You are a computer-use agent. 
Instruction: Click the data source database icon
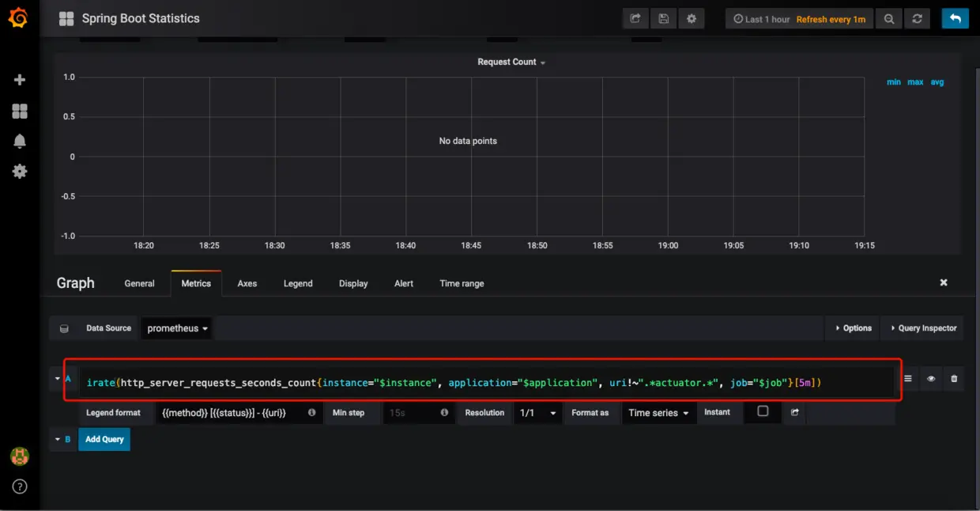click(65, 328)
